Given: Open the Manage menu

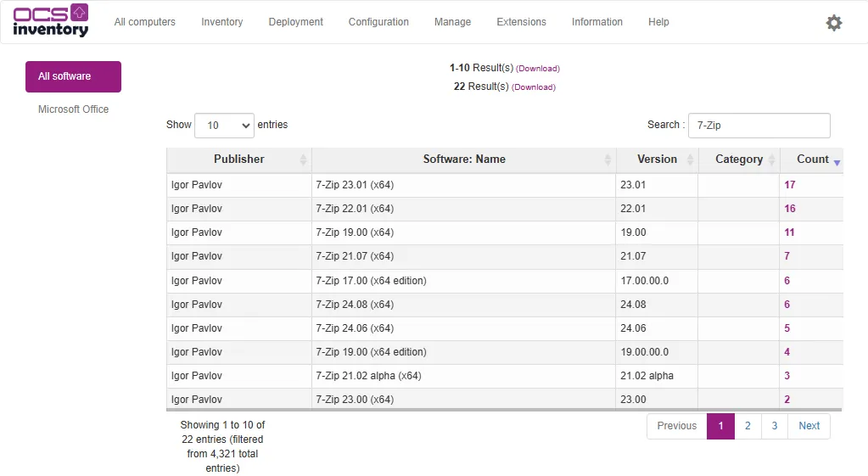Looking at the screenshot, I should [x=452, y=22].
